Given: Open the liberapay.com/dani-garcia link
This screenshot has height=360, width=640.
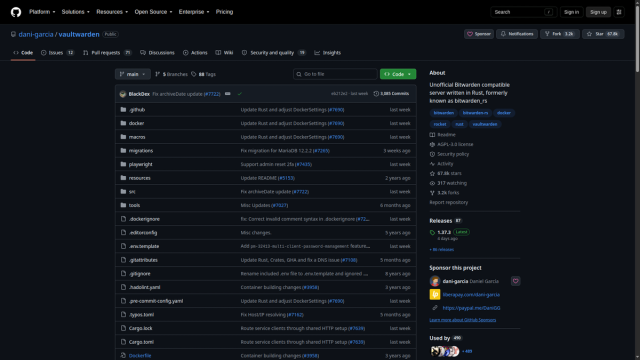Looking at the screenshot, I should [x=471, y=295].
